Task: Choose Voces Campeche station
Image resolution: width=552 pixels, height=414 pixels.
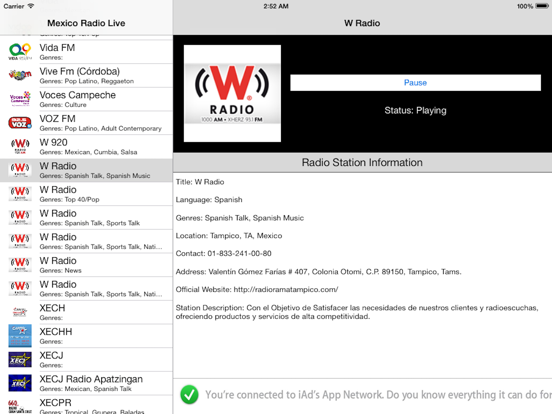Action: pos(86,99)
